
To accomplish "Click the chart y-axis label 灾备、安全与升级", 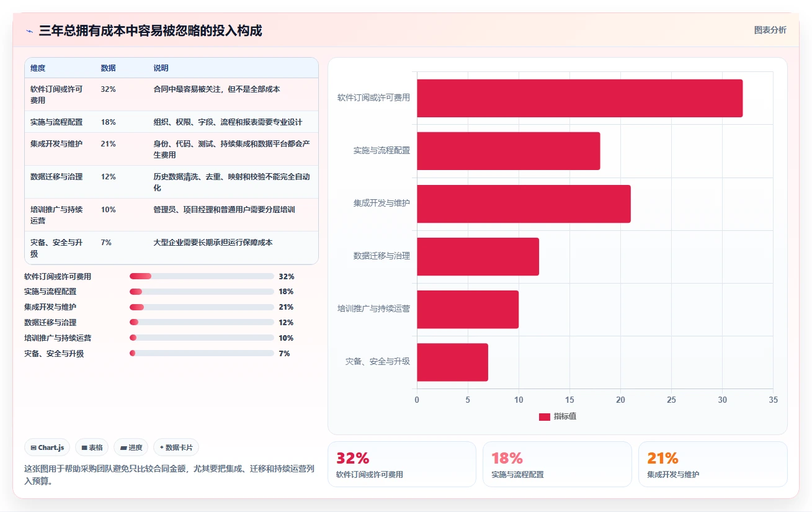I will (378, 361).
